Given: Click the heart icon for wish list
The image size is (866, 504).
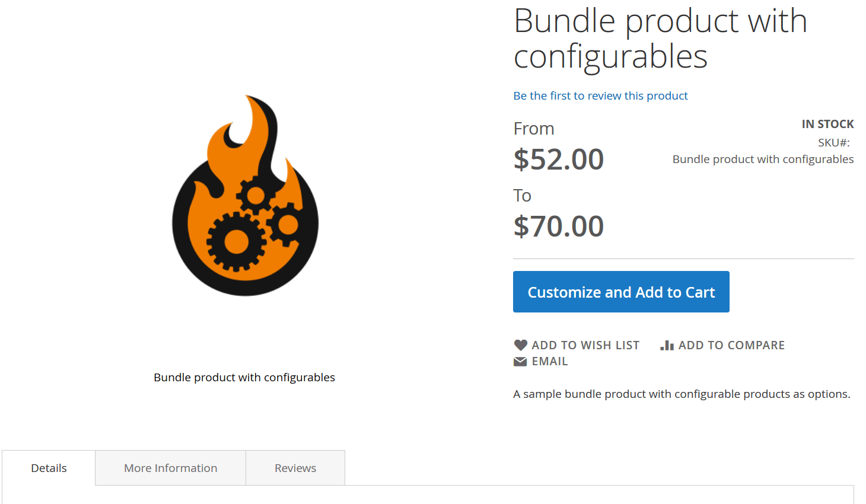Looking at the screenshot, I should (520, 345).
